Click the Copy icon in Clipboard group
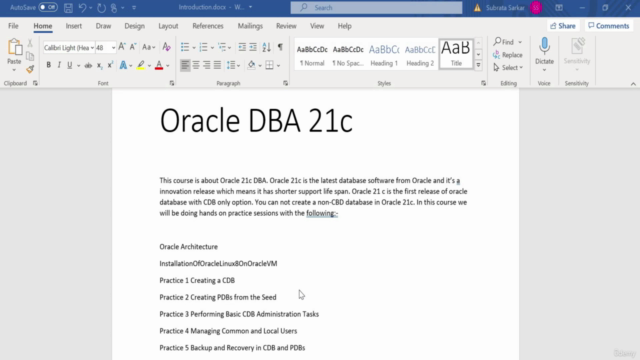Image resolution: width=640 pixels, height=360 pixels. pos(30,56)
